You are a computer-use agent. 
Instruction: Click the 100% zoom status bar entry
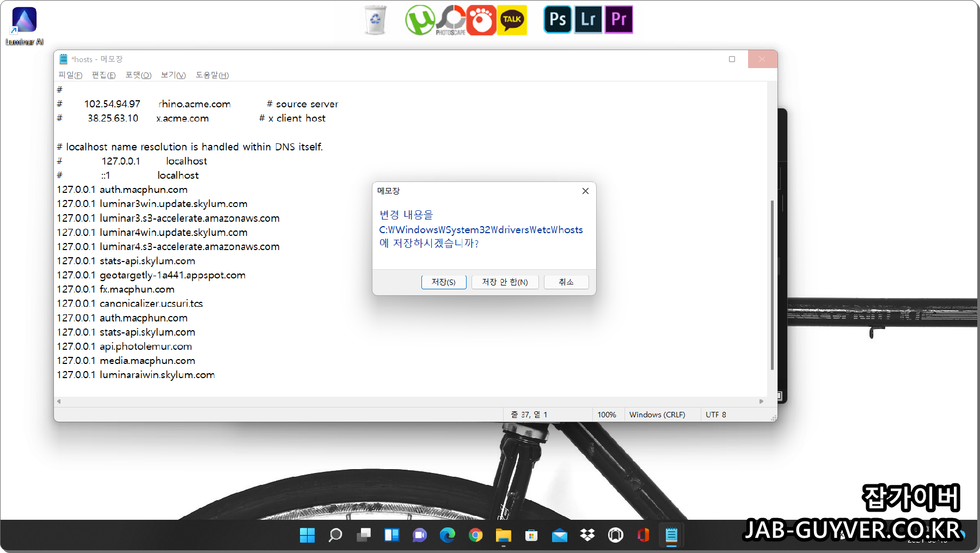click(607, 415)
